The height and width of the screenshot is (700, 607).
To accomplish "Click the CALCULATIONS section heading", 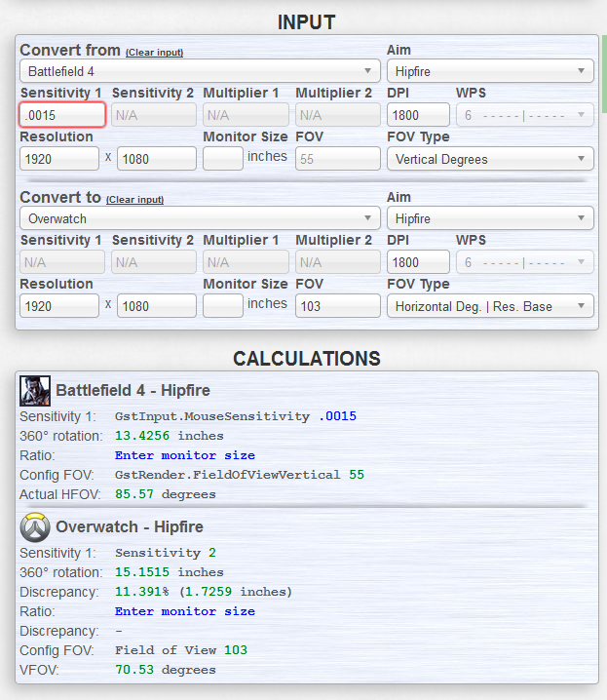I will tap(307, 359).
